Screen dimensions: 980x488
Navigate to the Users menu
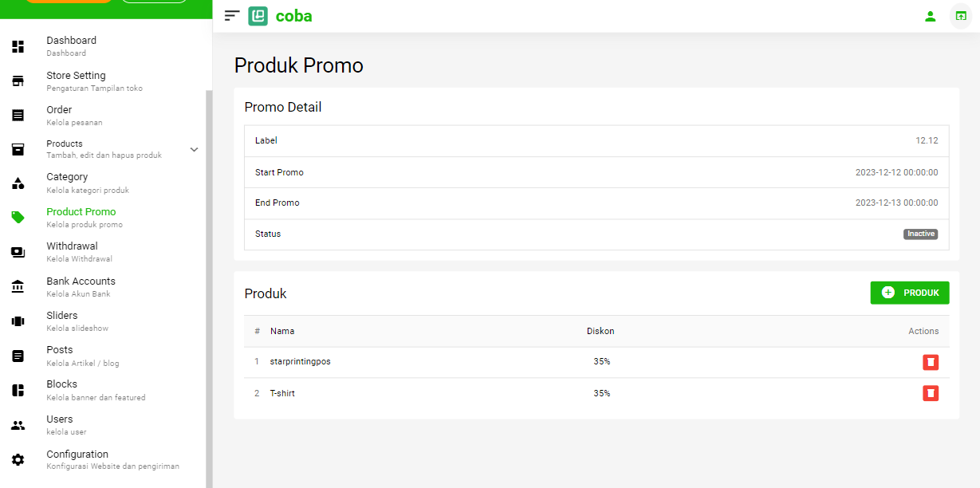pos(60,424)
